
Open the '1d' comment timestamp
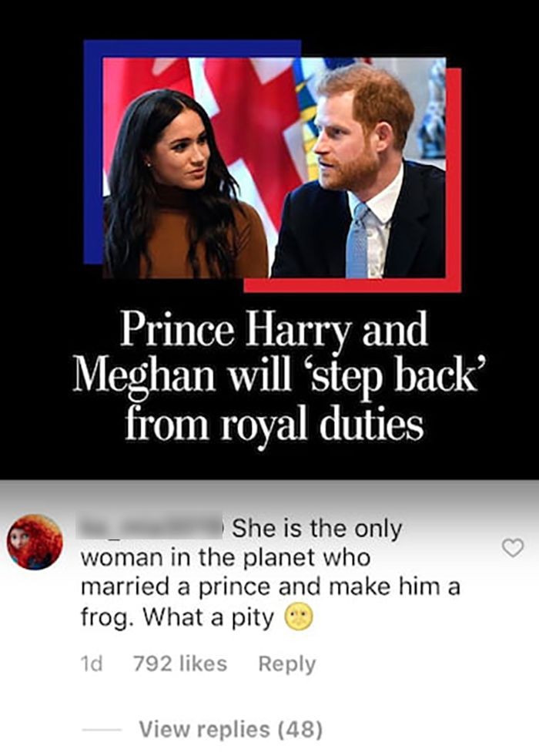click(92, 664)
